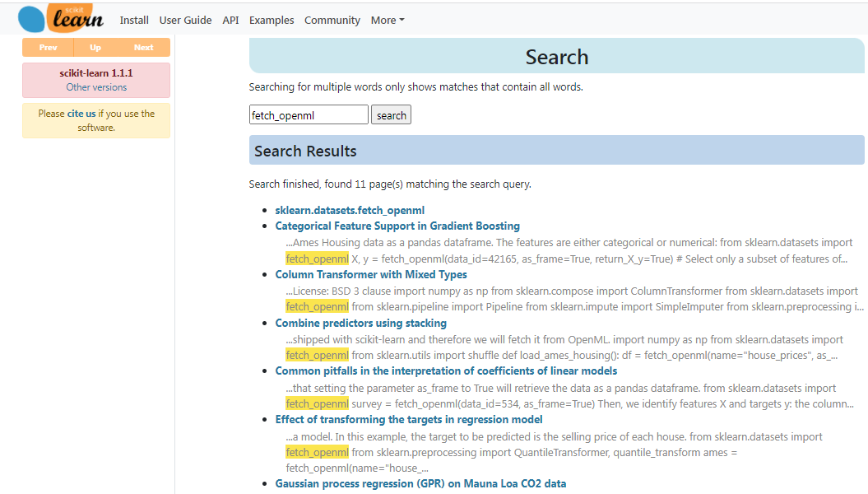The image size is (868, 494).
Task: Click 'Search finished, found 11 page(s)' text
Action: [390, 184]
